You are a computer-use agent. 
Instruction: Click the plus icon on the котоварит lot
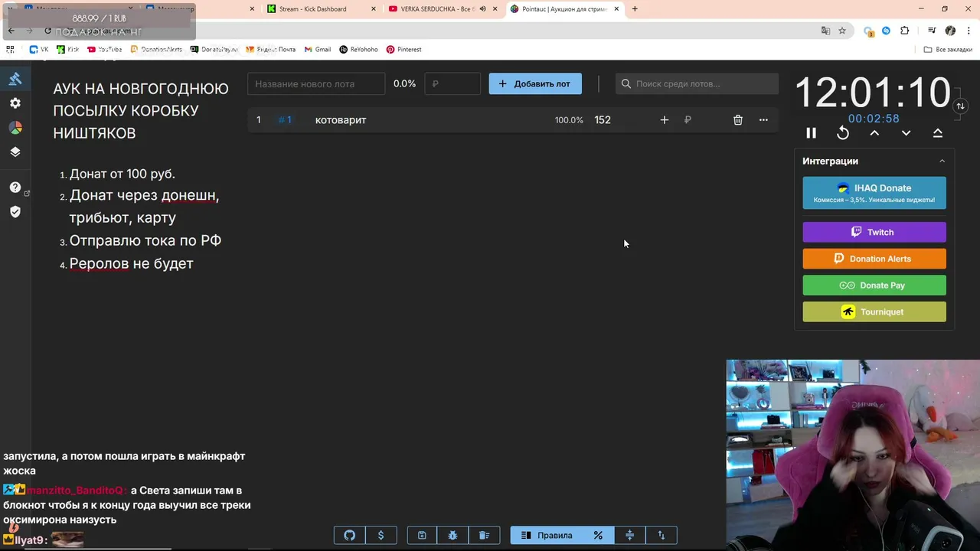665,120
